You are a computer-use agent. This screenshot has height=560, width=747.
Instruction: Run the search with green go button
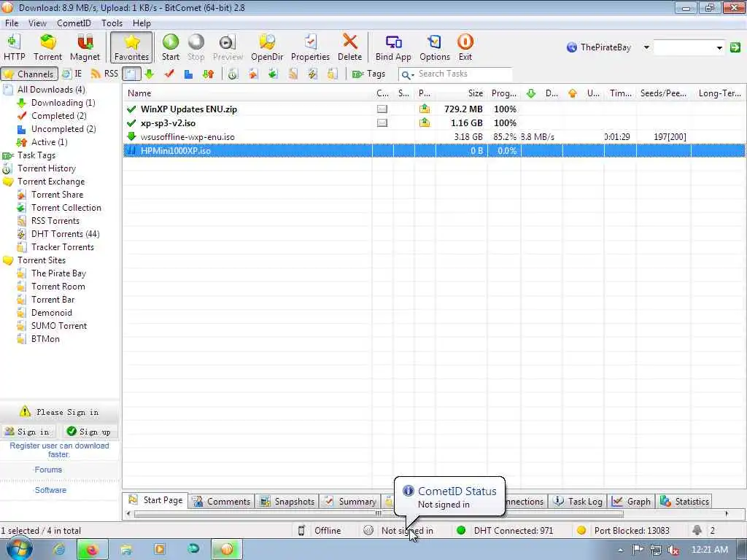click(735, 47)
